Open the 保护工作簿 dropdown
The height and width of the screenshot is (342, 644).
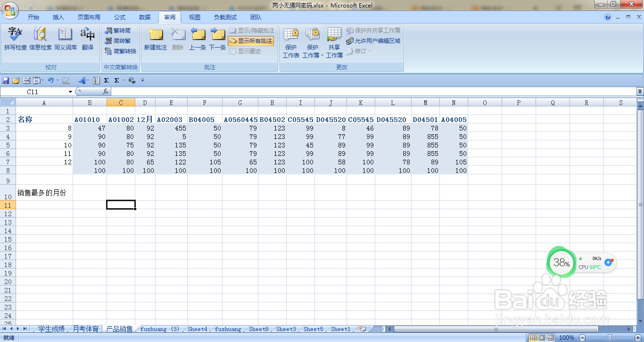point(313,42)
